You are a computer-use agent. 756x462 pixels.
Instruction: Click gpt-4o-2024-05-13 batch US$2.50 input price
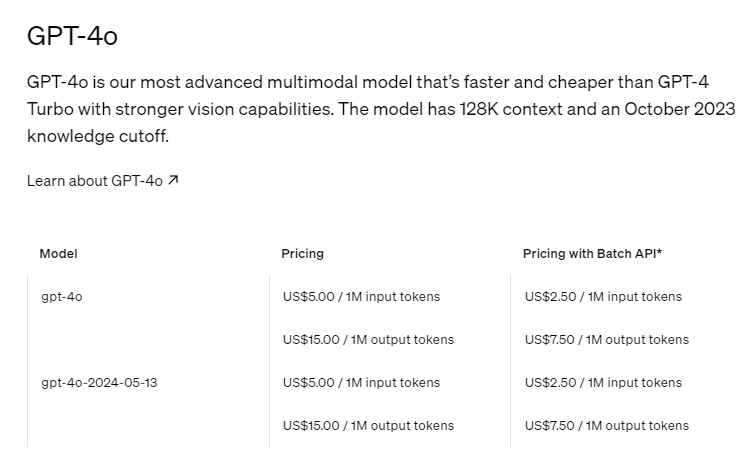603,383
